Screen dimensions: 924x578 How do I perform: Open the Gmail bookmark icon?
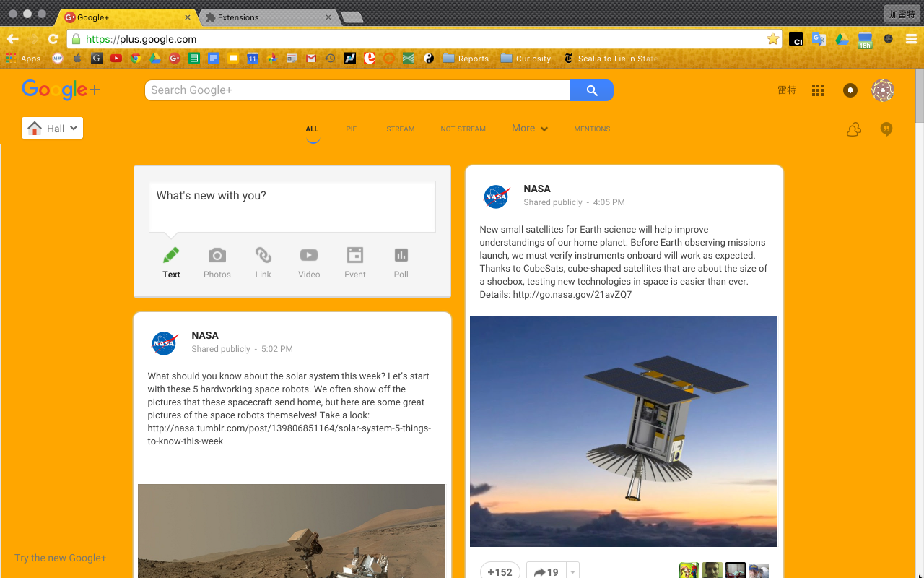click(x=311, y=59)
